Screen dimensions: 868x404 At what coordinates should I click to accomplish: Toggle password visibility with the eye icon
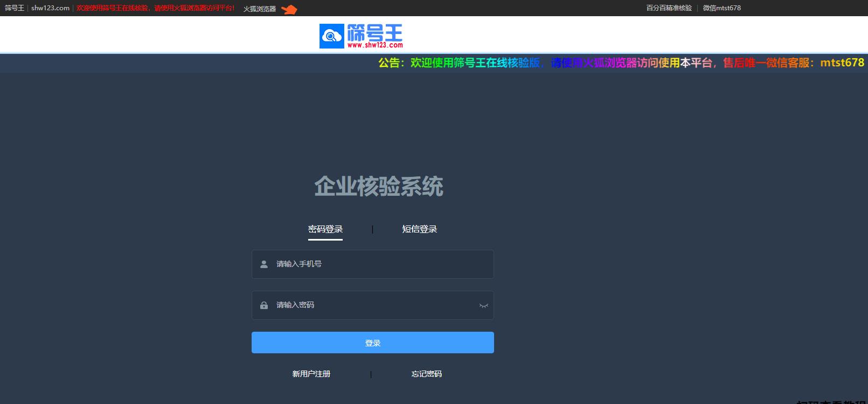(483, 306)
